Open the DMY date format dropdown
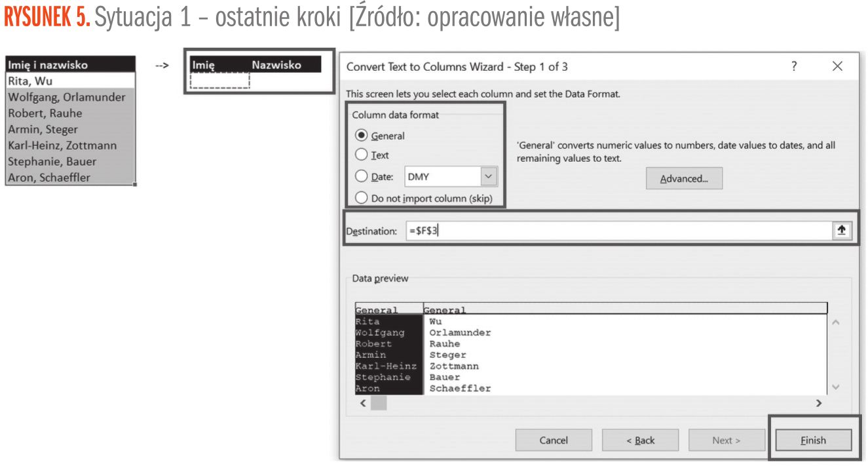868x466 pixels. [488, 176]
